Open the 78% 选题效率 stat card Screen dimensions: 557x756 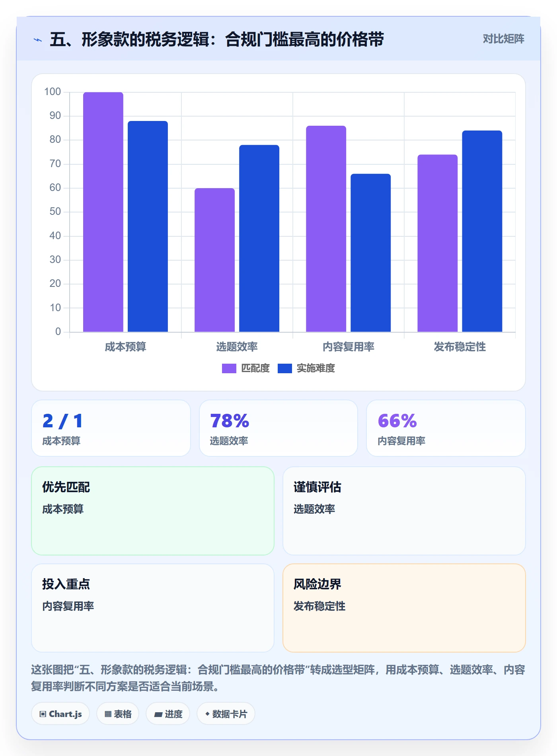(278, 428)
